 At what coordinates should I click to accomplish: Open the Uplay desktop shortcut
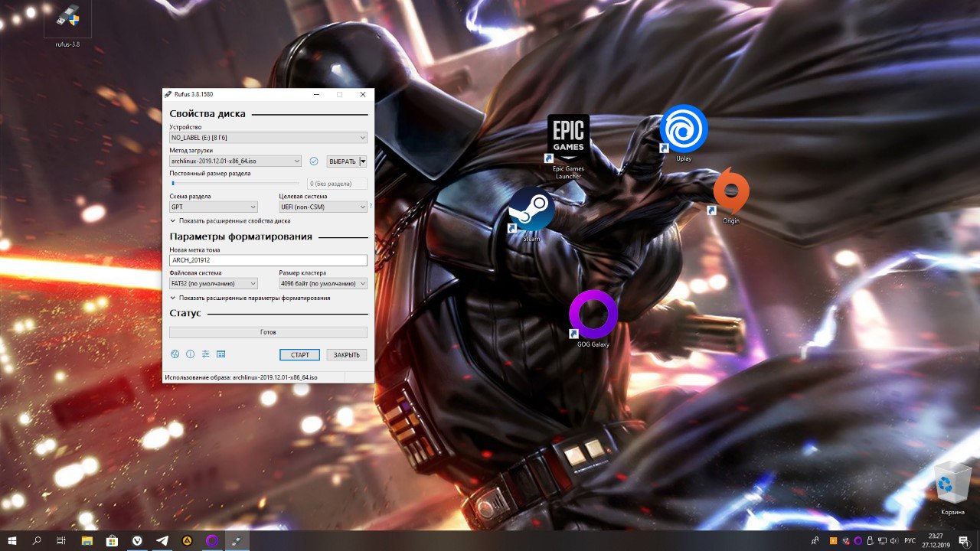click(683, 134)
